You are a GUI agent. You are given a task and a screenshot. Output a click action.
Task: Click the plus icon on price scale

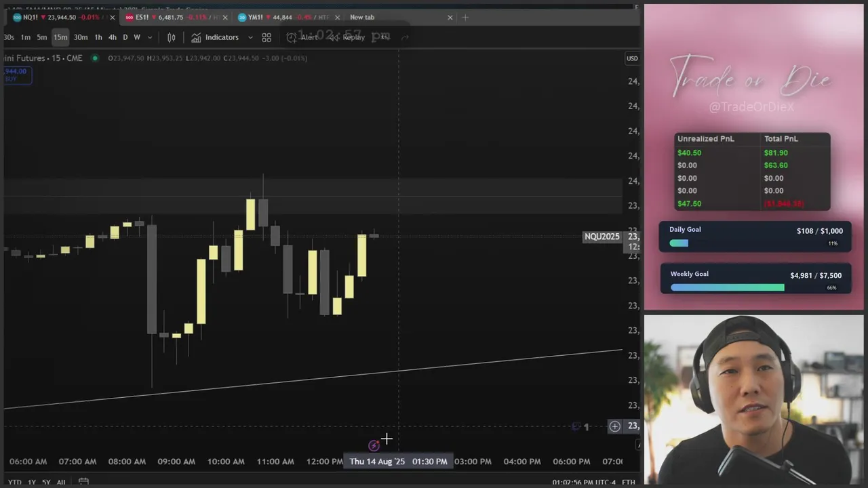click(x=614, y=426)
